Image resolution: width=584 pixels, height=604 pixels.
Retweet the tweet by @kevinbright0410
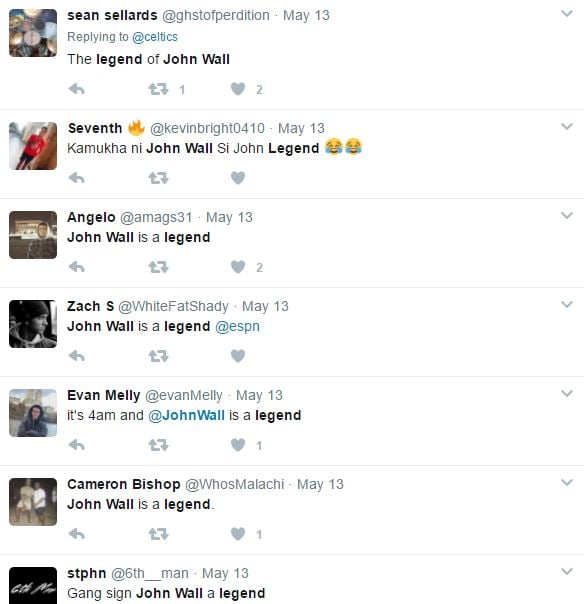[159, 178]
